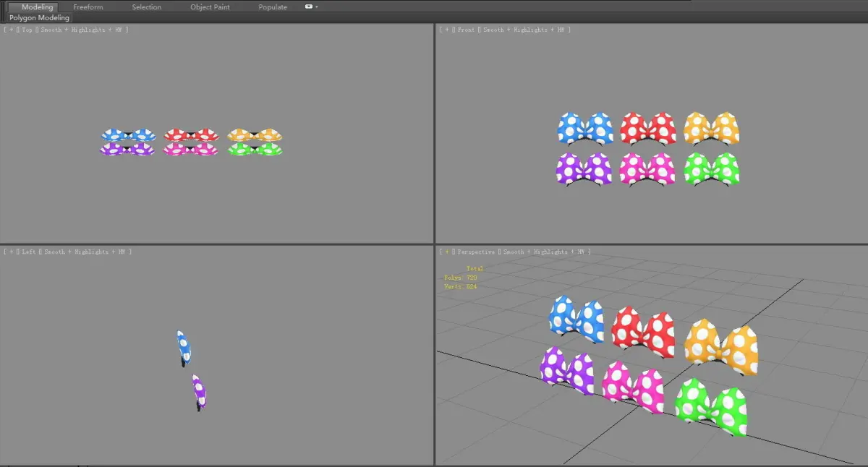
Task: Open the Freeform ribbon tab
Action: pos(88,7)
